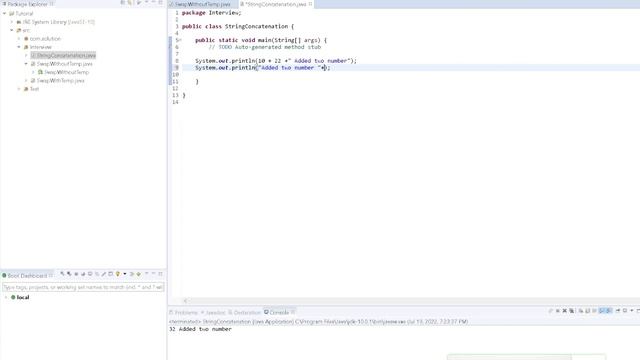Screen dimensions: 640x360
Task: Click line 8 println statement in editor
Action: tap(276, 61)
